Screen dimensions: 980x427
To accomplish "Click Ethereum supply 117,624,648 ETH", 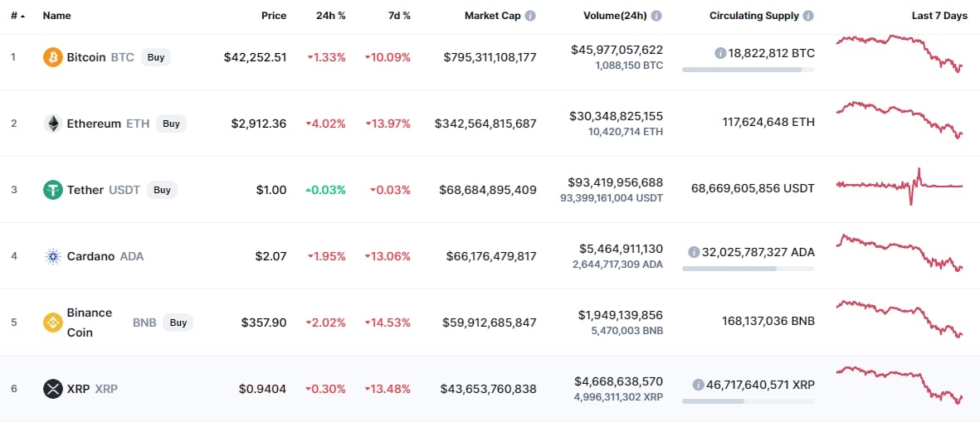I will click(x=768, y=124).
